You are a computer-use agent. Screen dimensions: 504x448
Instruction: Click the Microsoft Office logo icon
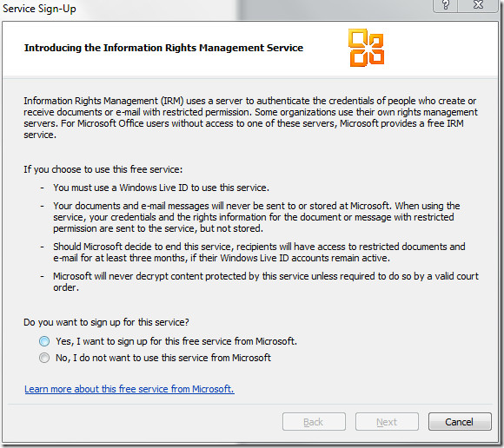tap(366, 48)
